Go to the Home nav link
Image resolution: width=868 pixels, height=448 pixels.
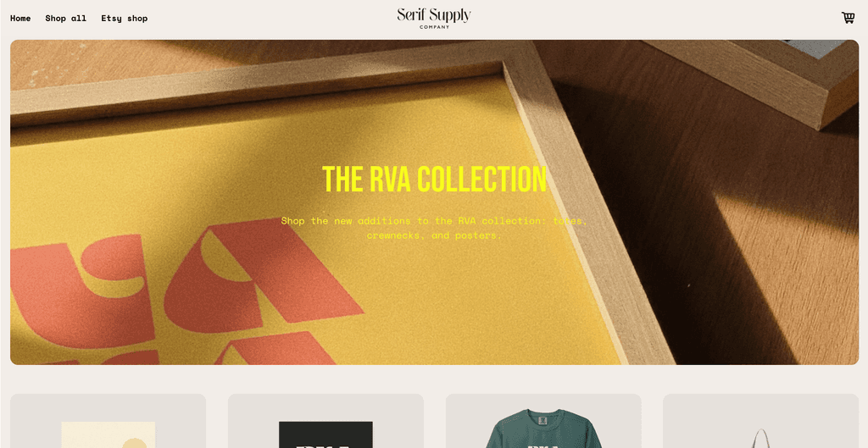20,19
